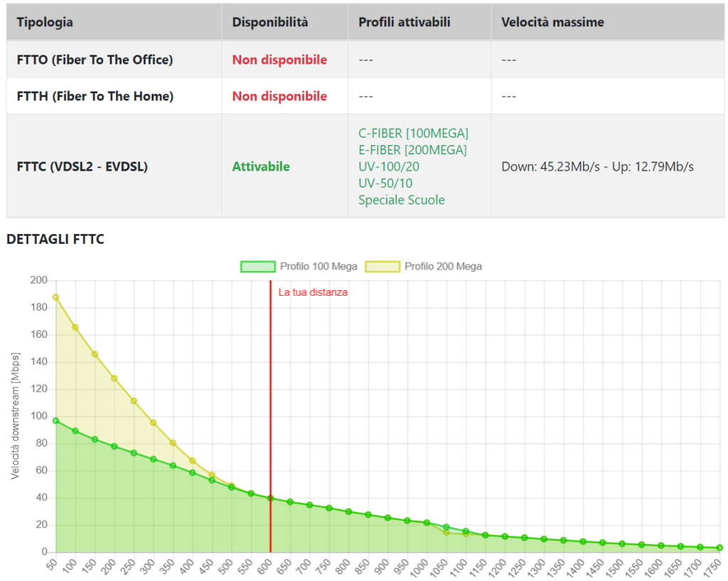Click the yellow 200 Mega data point at 50

(x=55, y=297)
